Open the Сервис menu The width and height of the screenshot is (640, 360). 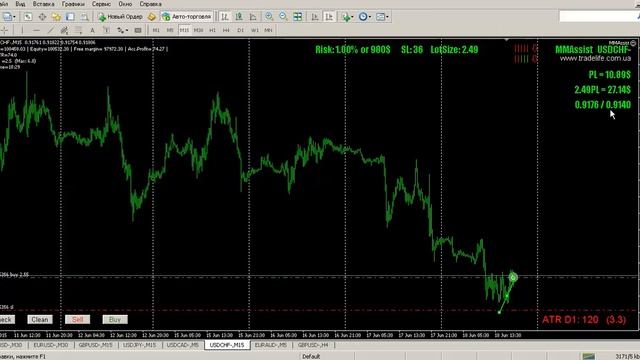101,4
